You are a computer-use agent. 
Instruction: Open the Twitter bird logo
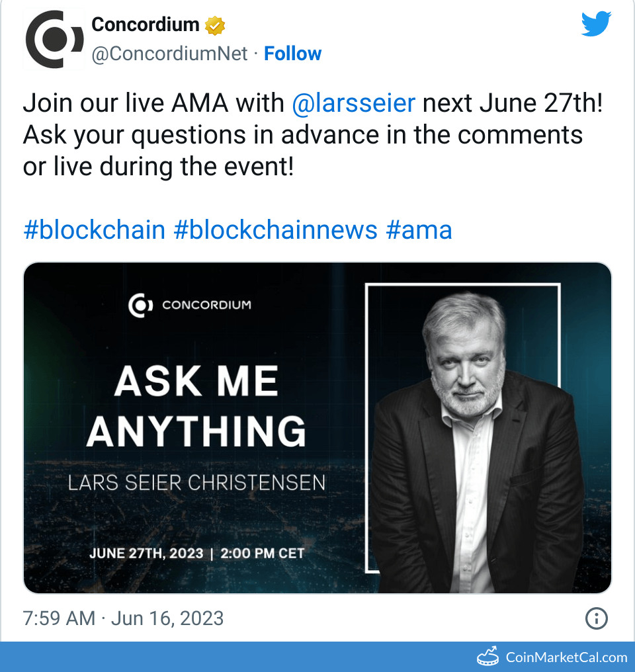(x=597, y=24)
